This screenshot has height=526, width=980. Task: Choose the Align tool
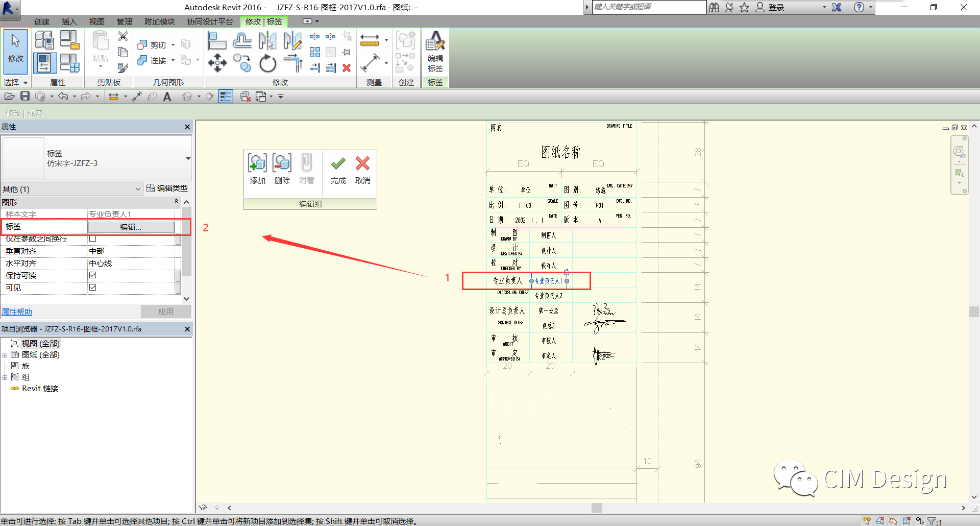point(217,40)
